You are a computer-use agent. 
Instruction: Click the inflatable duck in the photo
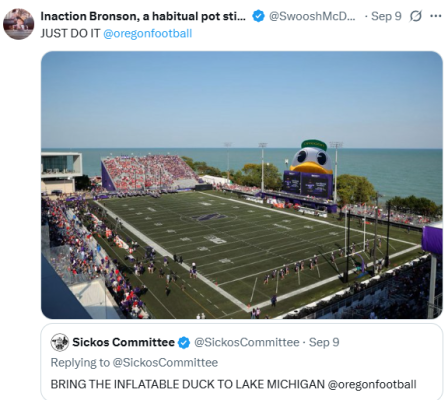[312, 157]
